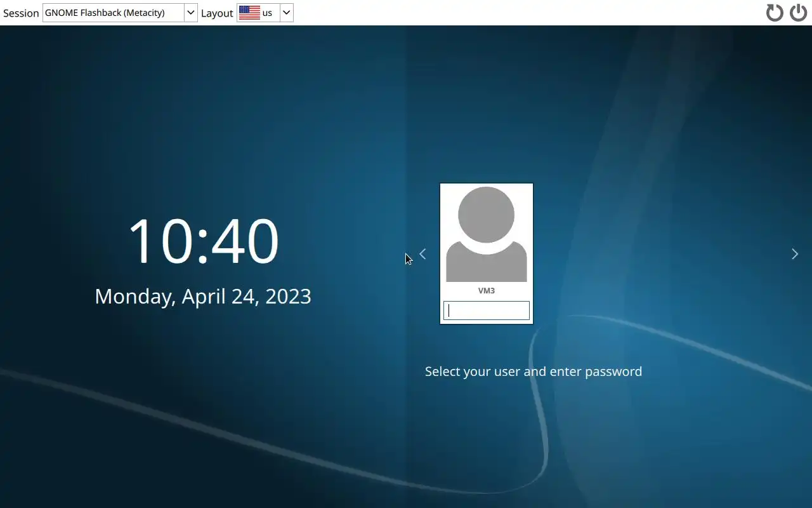Viewport: 812px width, 508px height.
Task: Click the power off shutdown icon
Action: click(x=798, y=13)
